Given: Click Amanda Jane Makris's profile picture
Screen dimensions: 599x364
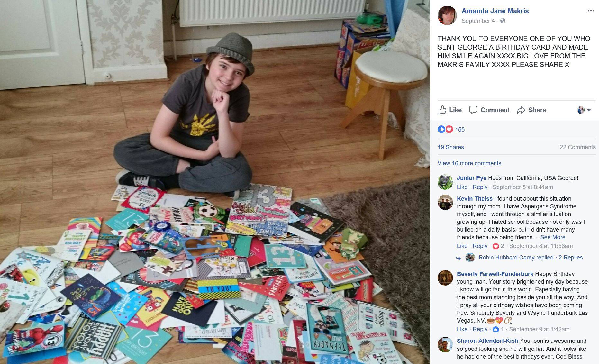Looking at the screenshot, I should (x=447, y=15).
